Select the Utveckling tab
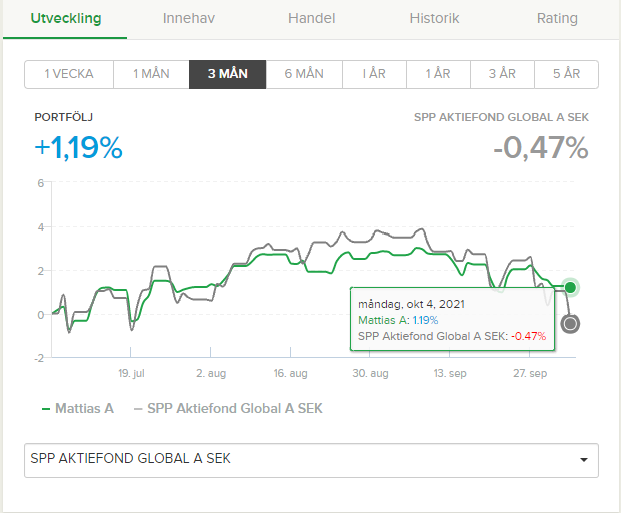The height and width of the screenshot is (513, 621). coord(66,18)
